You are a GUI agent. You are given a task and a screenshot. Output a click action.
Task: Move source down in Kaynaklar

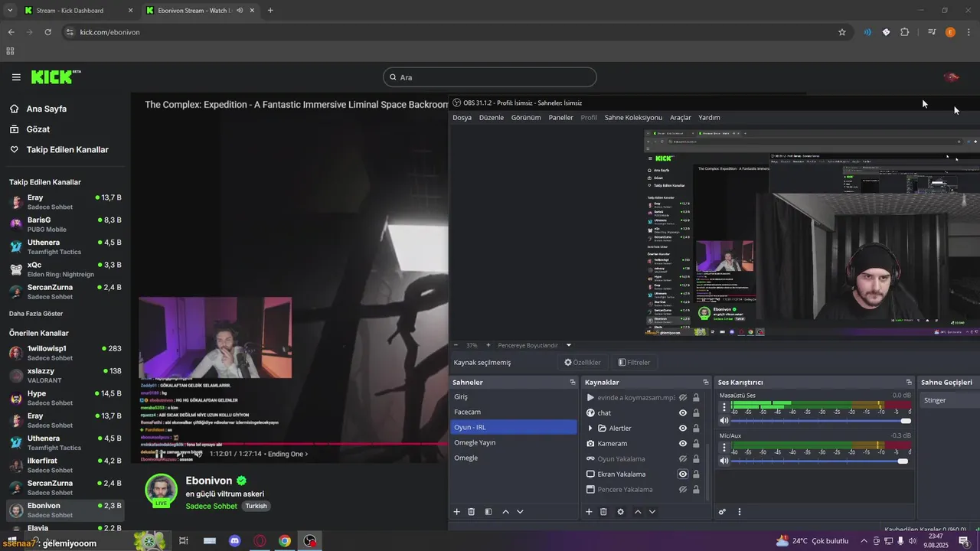652,512
